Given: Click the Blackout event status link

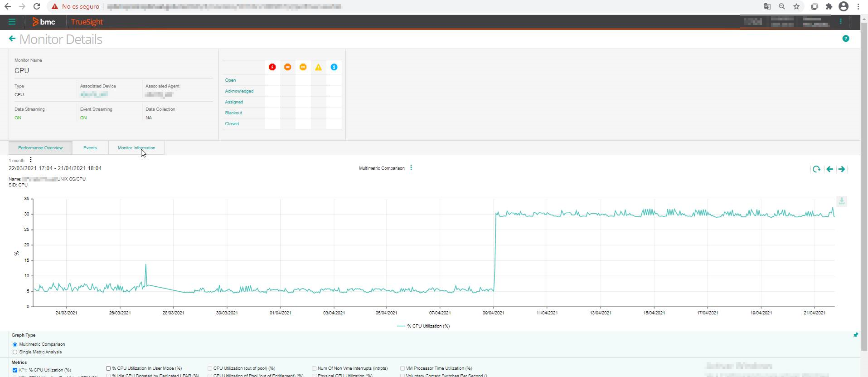Looking at the screenshot, I should (x=233, y=113).
